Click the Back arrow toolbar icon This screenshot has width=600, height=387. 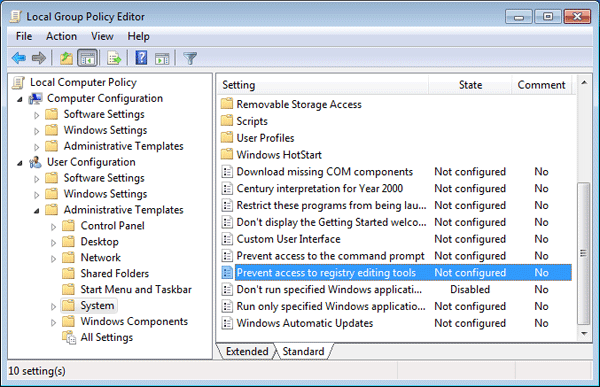point(19,58)
